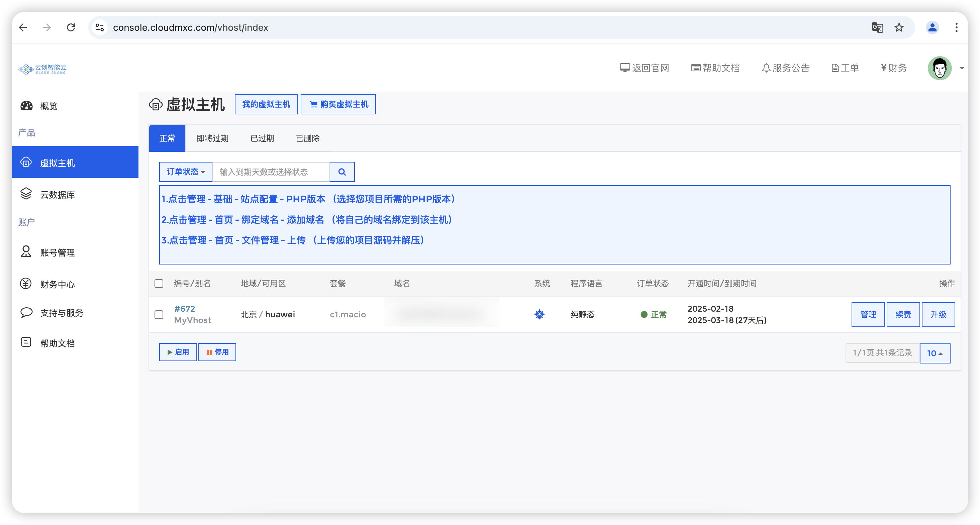Screen dimensions: 980x525
Task: Focus the 输入到期天数或选择状态 search field
Action: [x=271, y=172]
